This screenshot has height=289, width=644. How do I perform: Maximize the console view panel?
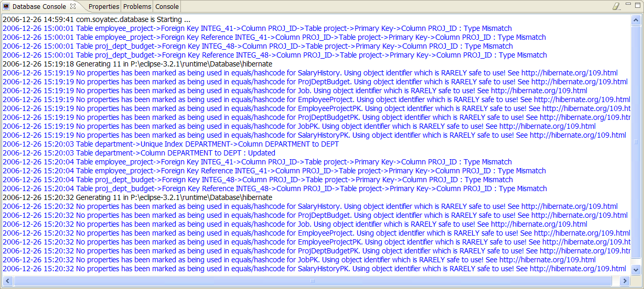(637, 6)
